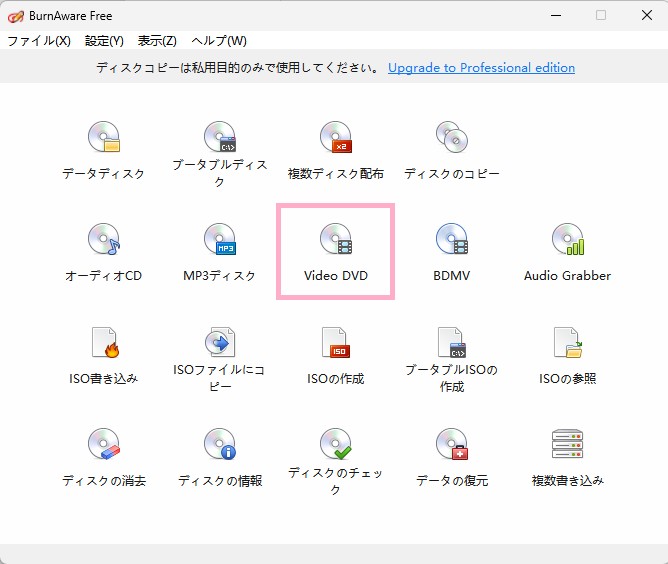The width and height of the screenshot is (668, 564).
Task: Open the Audio Grabber tool
Action: click(x=567, y=252)
